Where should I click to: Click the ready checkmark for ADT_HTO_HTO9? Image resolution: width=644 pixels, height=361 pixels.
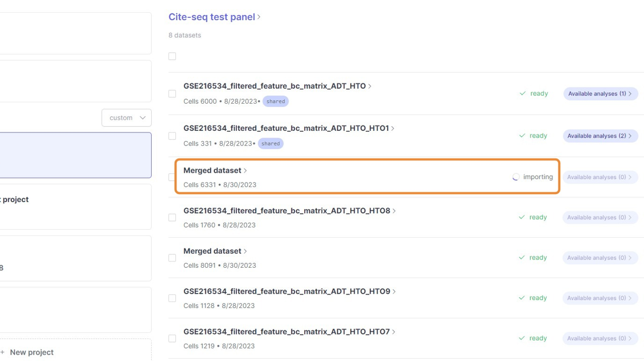pos(522,298)
